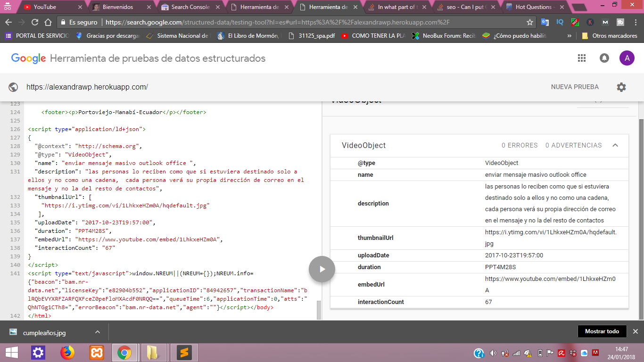Open 'Gracias por descargar' bookmark
The height and width of the screenshot is (362, 644).
tap(107, 36)
